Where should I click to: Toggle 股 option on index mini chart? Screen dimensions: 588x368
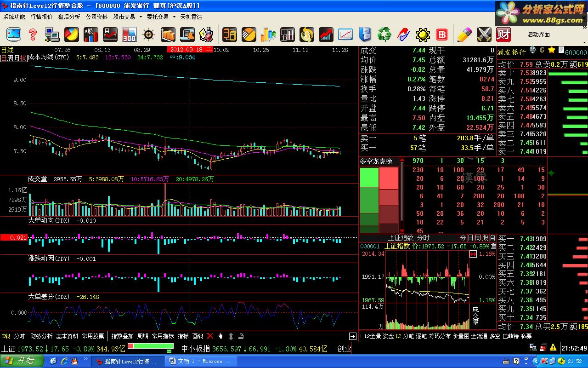point(485,238)
